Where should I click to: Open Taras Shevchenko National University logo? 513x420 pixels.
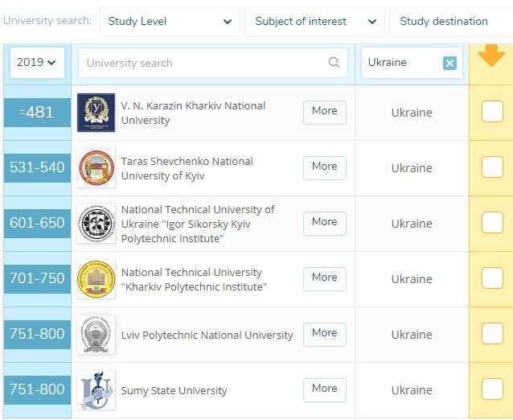click(x=96, y=168)
